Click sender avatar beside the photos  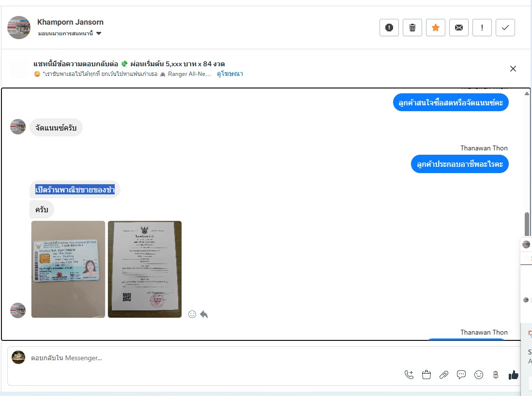click(x=18, y=310)
